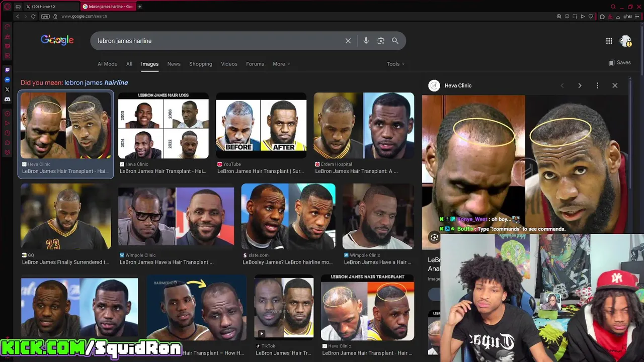644x362 pixels.
Task: Open the GQ LeBron image result
Action: (x=66, y=217)
